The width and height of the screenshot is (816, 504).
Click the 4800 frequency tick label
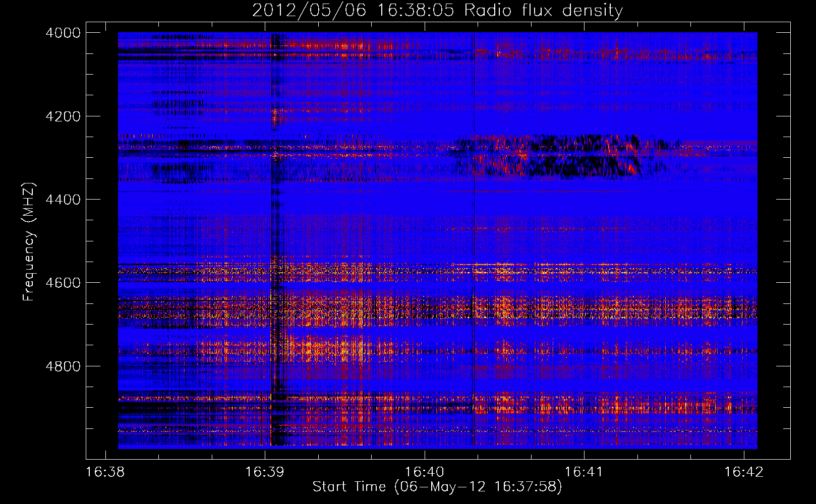(x=63, y=366)
